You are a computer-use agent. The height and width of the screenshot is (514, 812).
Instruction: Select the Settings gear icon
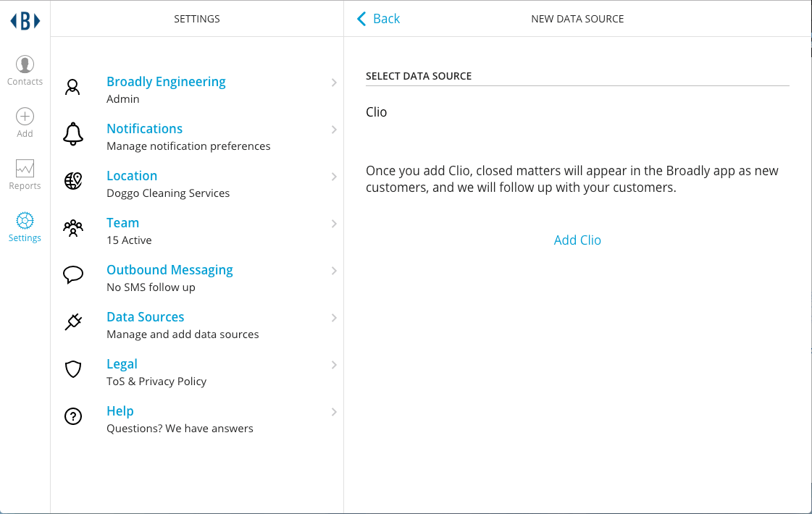[x=25, y=220]
